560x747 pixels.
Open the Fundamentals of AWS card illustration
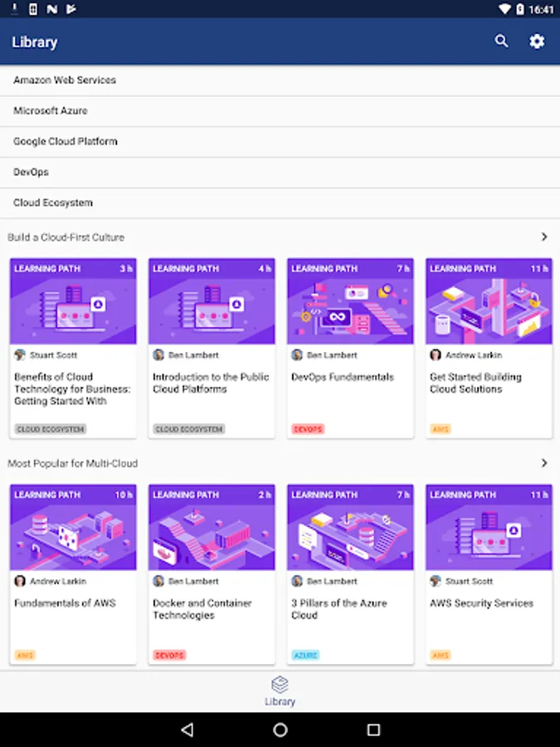click(73, 527)
